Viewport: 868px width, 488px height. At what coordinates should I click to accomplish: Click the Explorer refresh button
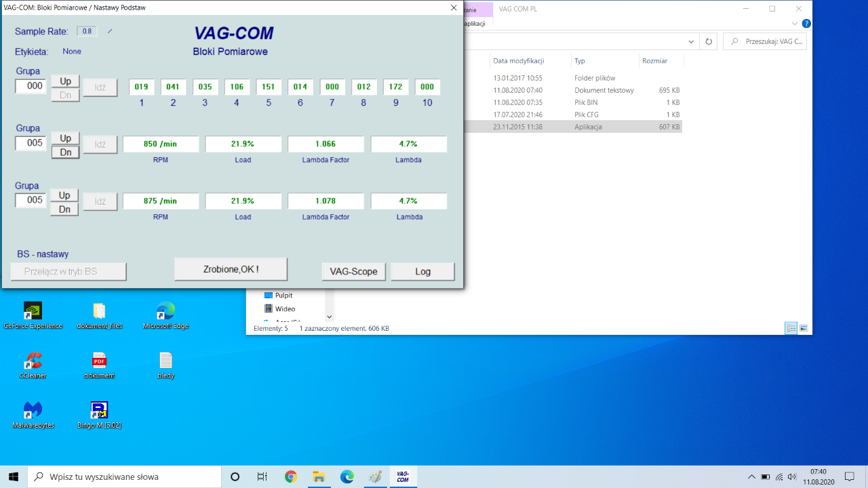point(709,41)
